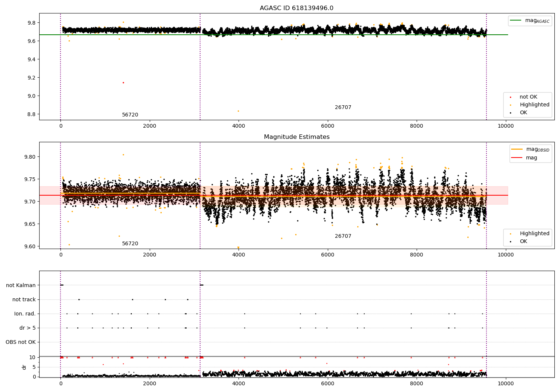Click the '56720' annotation in Magnitude Estimates plot

point(130,244)
